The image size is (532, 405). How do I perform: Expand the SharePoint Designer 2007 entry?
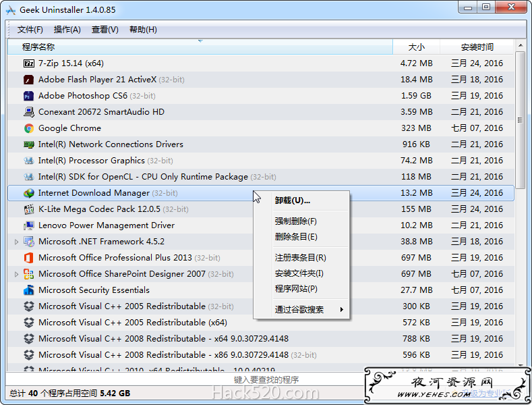click(16, 274)
